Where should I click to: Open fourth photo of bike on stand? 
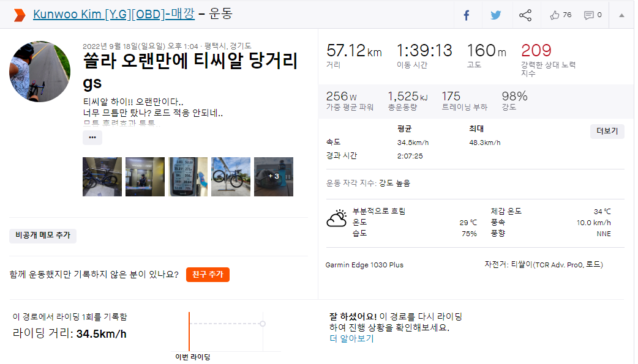point(231,177)
